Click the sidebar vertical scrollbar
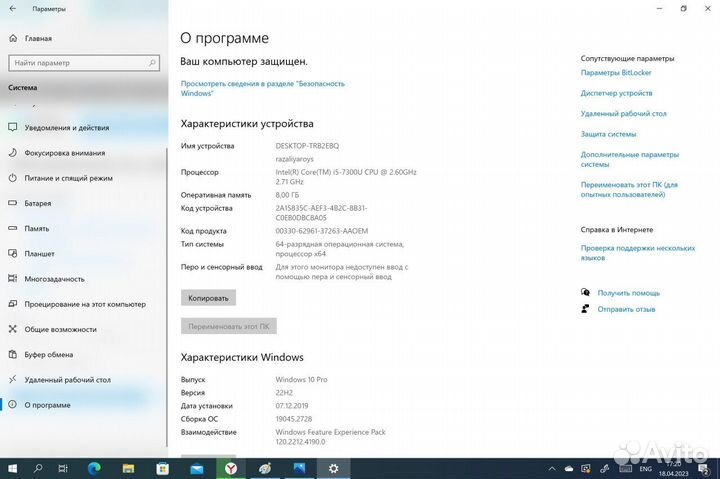This screenshot has width=720, height=479. click(166, 296)
